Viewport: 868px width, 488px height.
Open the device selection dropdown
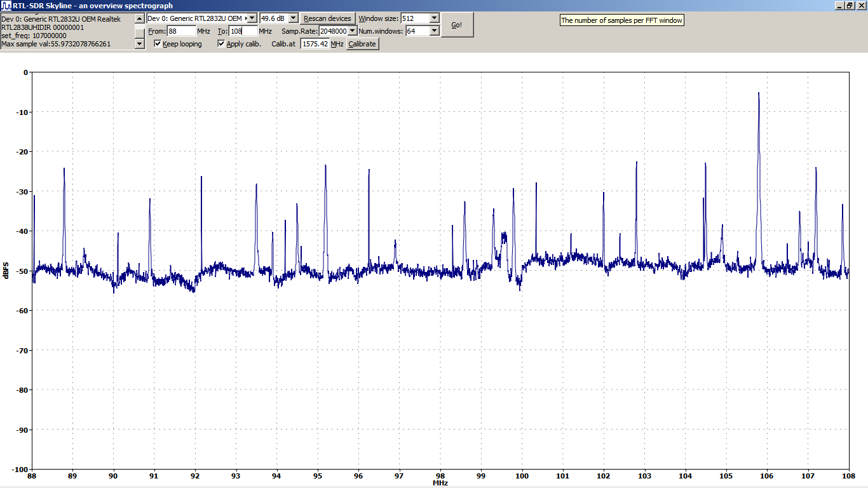tap(252, 18)
